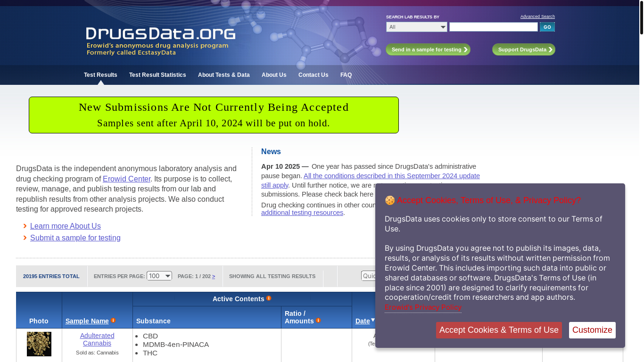This screenshot has height=362, width=644.
Task: Open Adulterated Cannabis sample link
Action: point(97,339)
